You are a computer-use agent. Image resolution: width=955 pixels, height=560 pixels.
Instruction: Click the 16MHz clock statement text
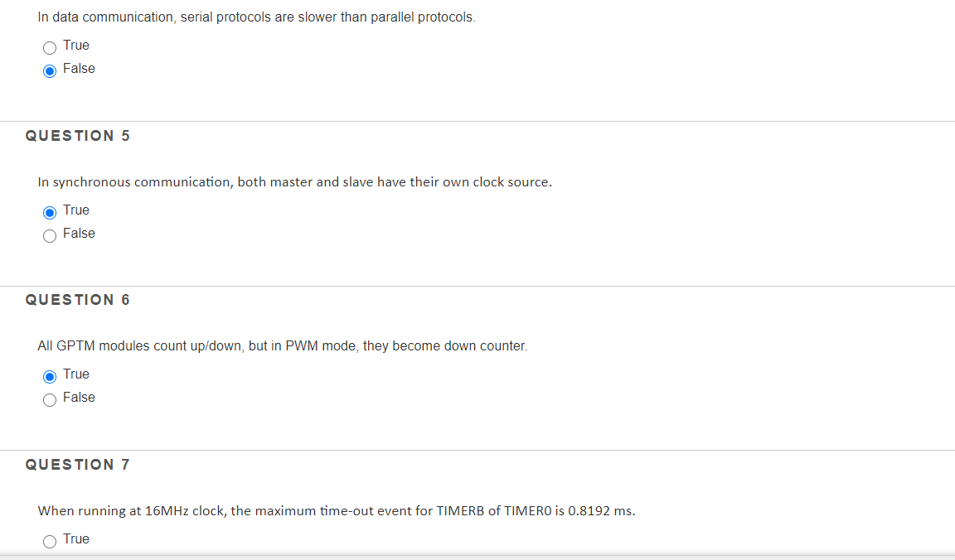coord(336,510)
